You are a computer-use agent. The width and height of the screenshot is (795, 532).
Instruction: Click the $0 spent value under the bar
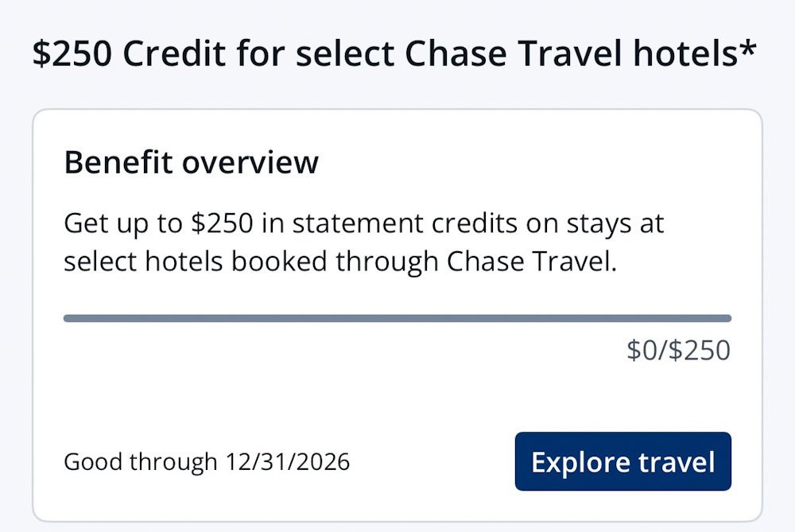[642, 351]
